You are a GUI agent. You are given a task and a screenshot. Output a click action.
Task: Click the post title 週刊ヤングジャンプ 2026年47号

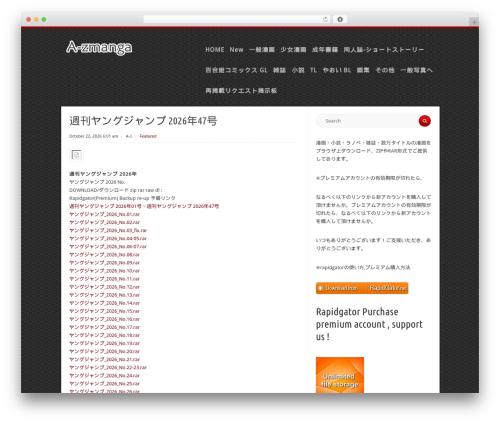click(143, 121)
